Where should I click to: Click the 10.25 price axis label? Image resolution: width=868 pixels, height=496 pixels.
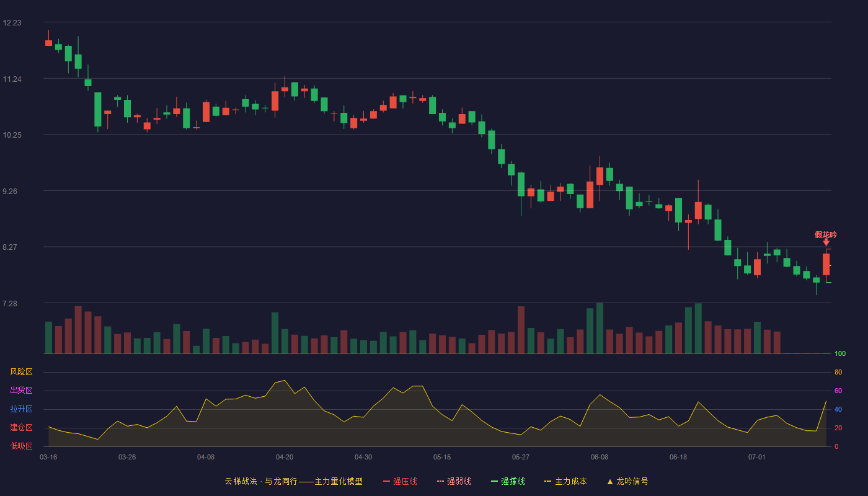click(x=12, y=135)
